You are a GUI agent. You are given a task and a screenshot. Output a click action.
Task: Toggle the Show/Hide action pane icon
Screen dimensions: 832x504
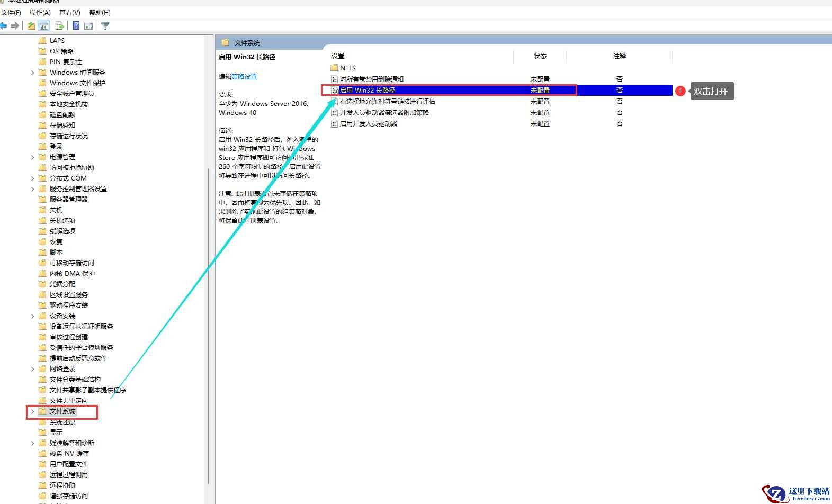click(88, 25)
